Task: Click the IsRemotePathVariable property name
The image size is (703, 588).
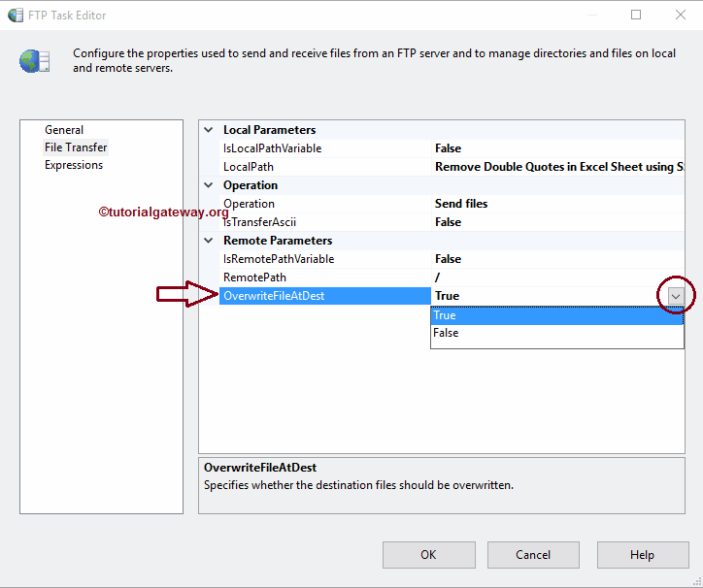Action: click(x=279, y=259)
